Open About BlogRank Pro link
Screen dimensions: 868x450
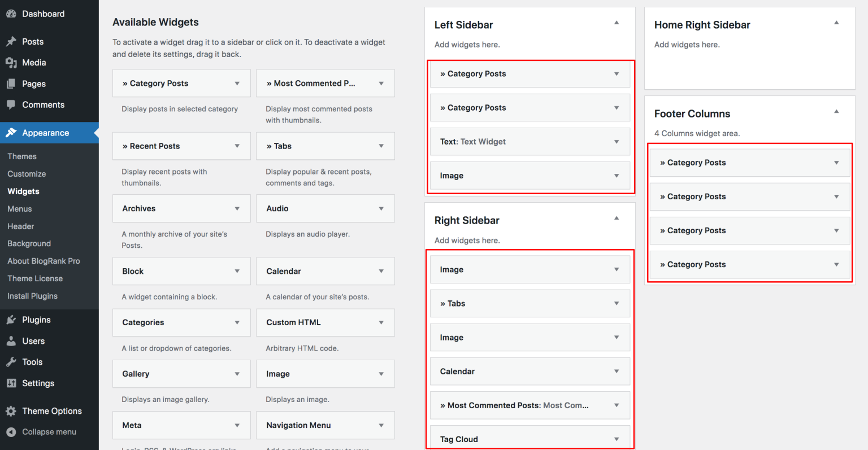[x=44, y=261]
